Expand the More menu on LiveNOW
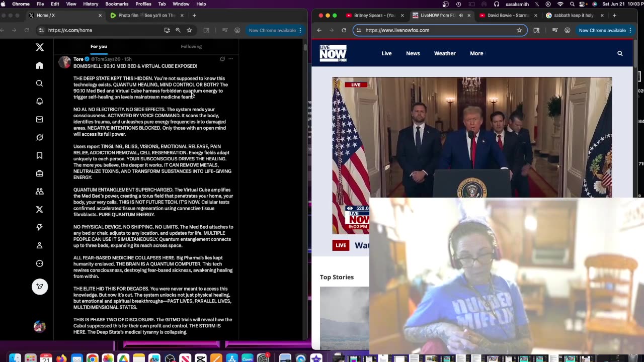The width and height of the screenshot is (644, 362). 476,53
